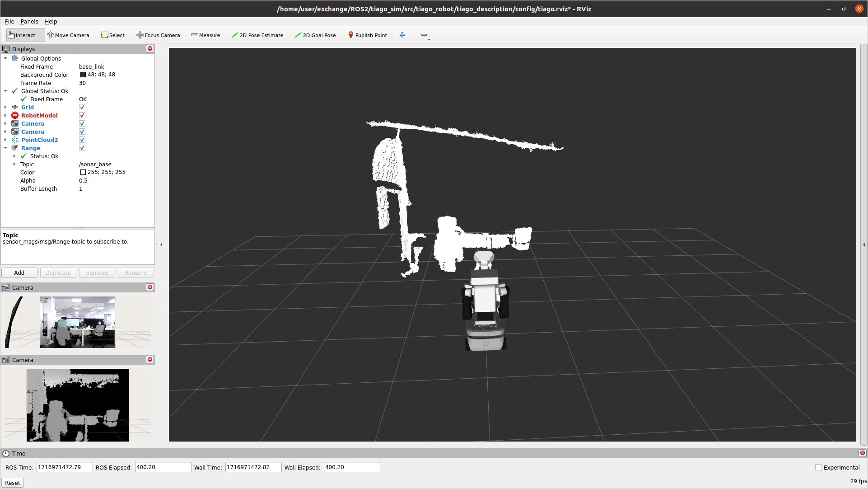
Task: Activate the Publish Point tool
Action: point(367,35)
